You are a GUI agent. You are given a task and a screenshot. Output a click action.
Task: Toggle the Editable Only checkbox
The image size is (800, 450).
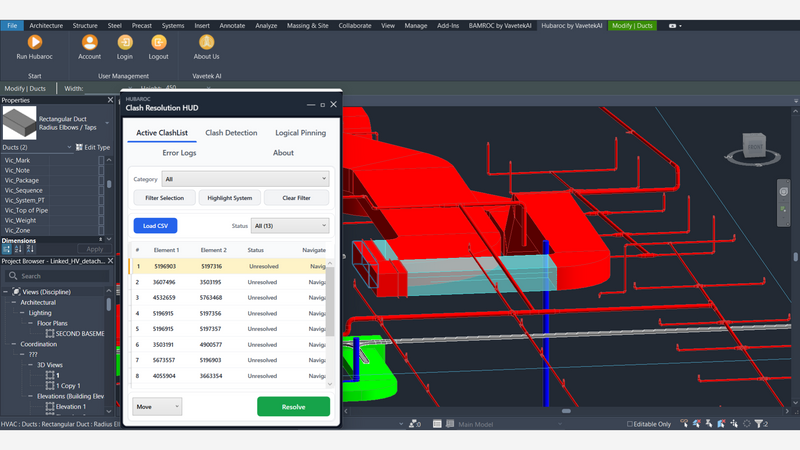click(630, 423)
